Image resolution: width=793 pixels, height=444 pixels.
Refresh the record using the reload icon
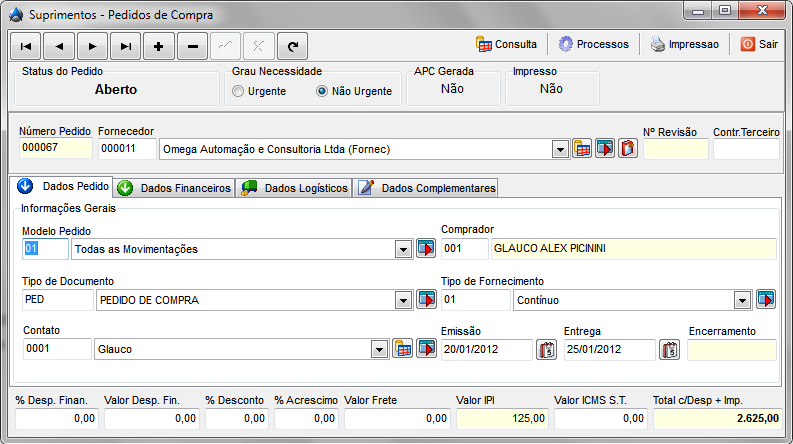(x=292, y=46)
